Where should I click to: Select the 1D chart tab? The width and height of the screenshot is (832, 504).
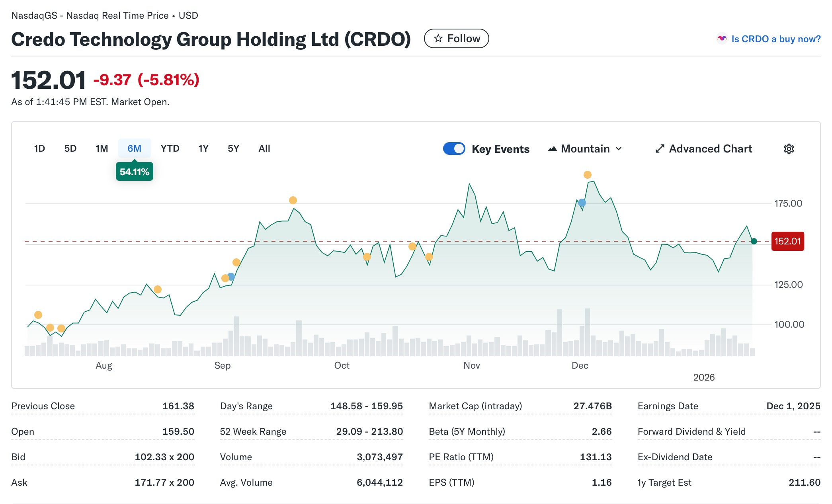(x=39, y=148)
